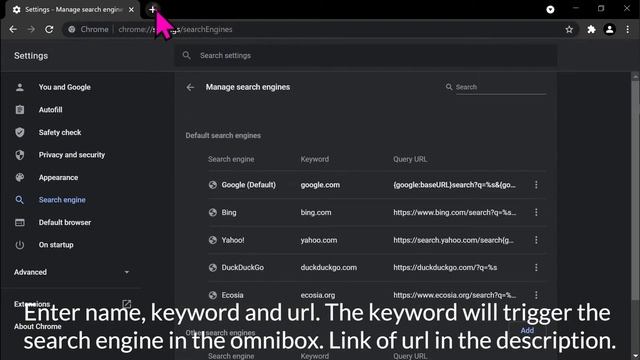The width and height of the screenshot is (640, 360).
Task: Click the media control icon in the title bar
Action: coord(550,9)
